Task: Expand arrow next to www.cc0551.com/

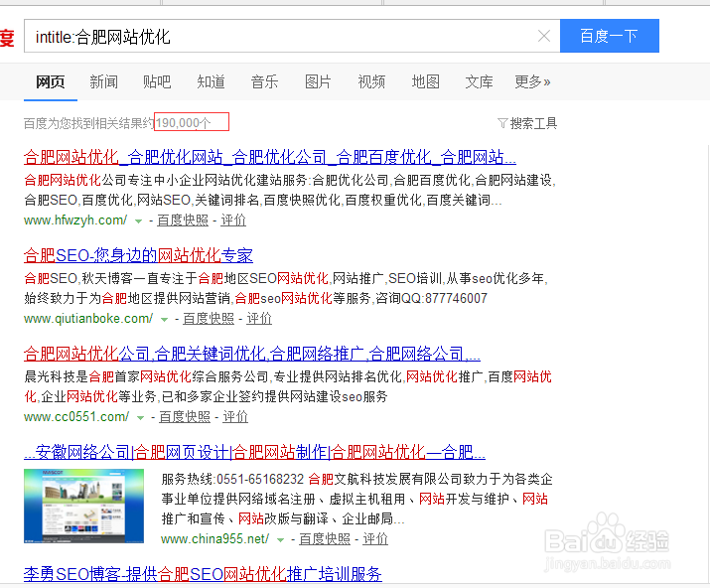Action: 140,418
